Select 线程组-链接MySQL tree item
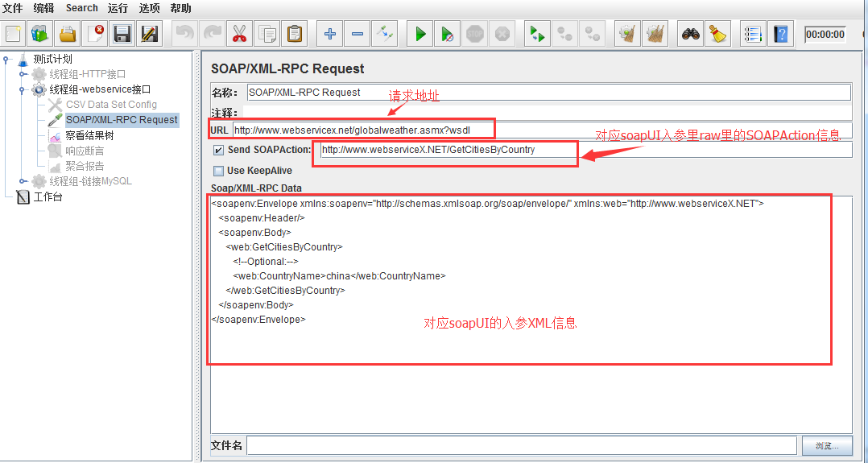 coord(91,181)
